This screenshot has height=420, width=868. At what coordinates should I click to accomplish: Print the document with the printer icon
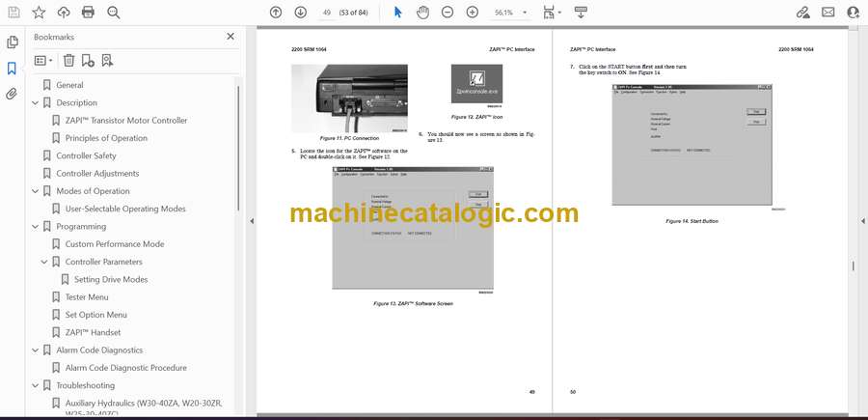pyautogui.click(x=88, y=13)
